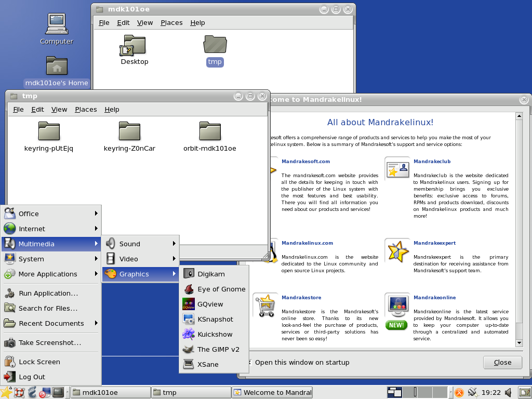The image size is (532, 399).
Task: Switch to tmp window via taskbar
Action: pos(191,393)
